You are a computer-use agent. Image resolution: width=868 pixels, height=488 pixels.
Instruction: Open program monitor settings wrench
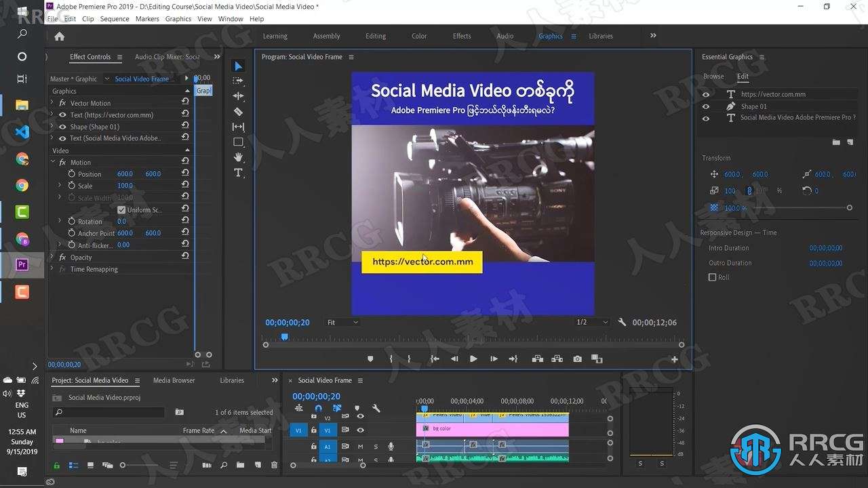pos(622,323)
